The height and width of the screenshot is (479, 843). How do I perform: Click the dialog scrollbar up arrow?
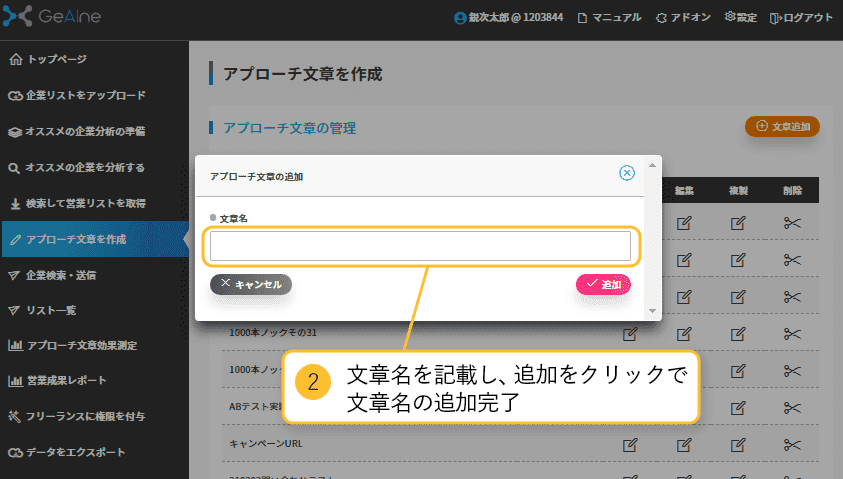pos(652,165)
